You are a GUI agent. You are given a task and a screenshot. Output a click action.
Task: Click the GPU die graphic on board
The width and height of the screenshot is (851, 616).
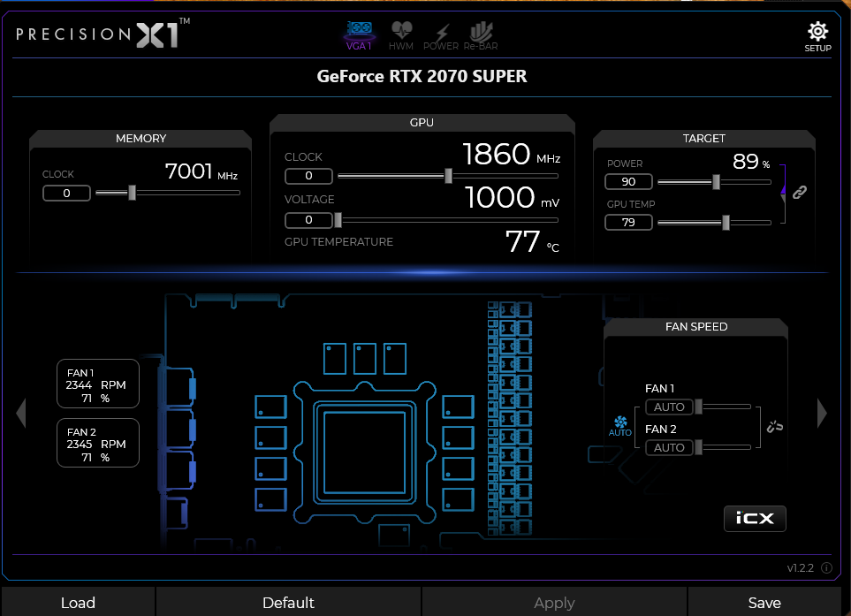pos(364,452)
